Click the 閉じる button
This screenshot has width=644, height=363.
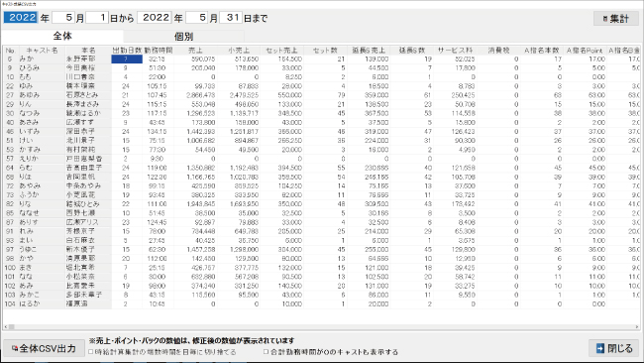coord(614,348)
